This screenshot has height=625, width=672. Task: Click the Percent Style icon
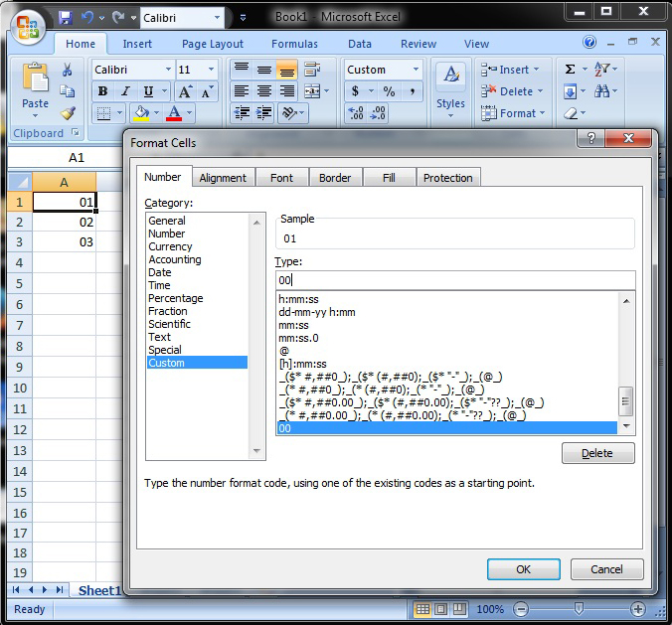click(x=389, y=91)
